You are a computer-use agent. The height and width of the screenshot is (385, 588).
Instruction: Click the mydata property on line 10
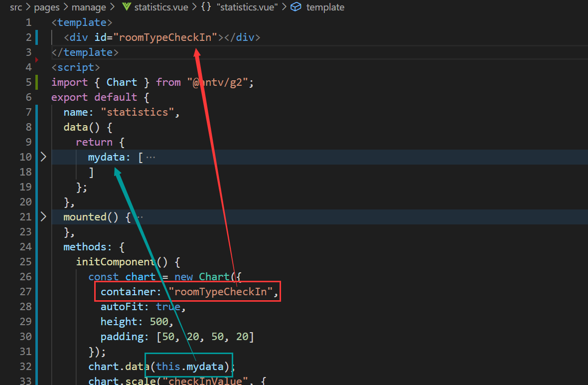tap(106, 157)
